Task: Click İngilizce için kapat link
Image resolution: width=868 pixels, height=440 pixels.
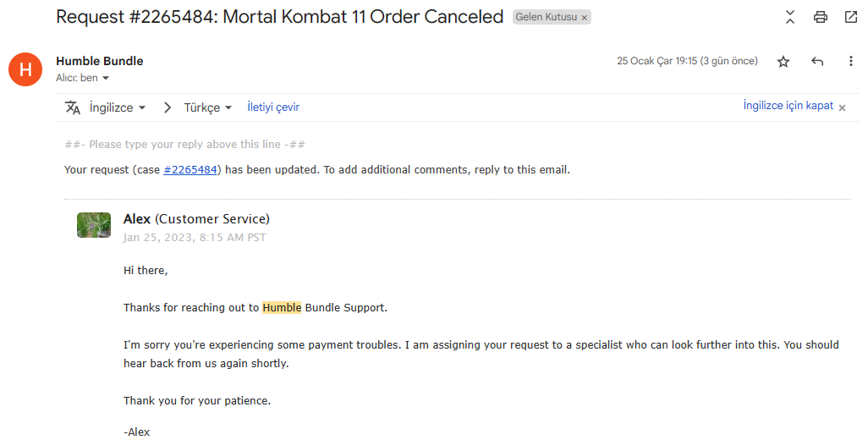Action: pos(788,106)
